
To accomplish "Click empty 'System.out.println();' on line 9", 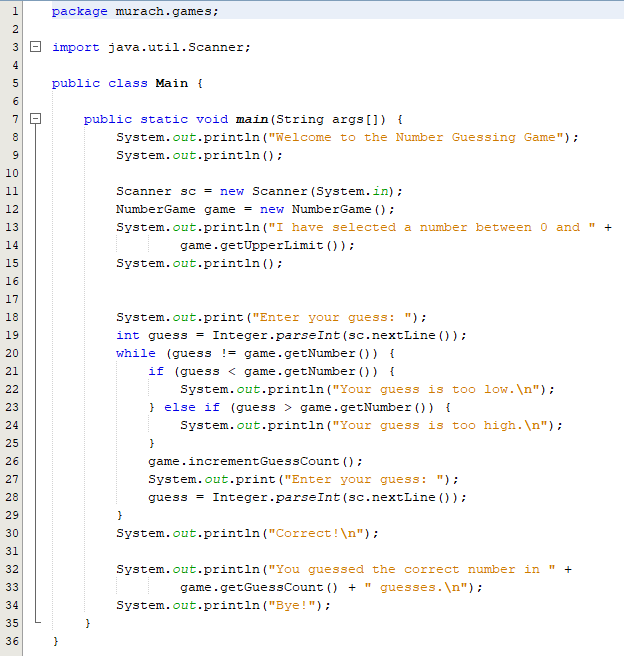I will (199, 156).
